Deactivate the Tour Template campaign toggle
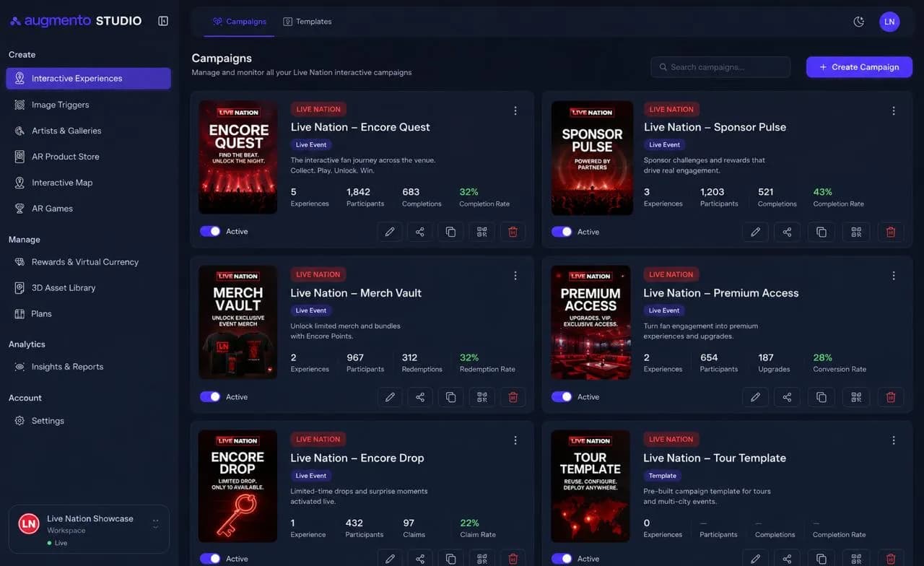The height and width of the screenshot is (566, 924). coord(562,558)
